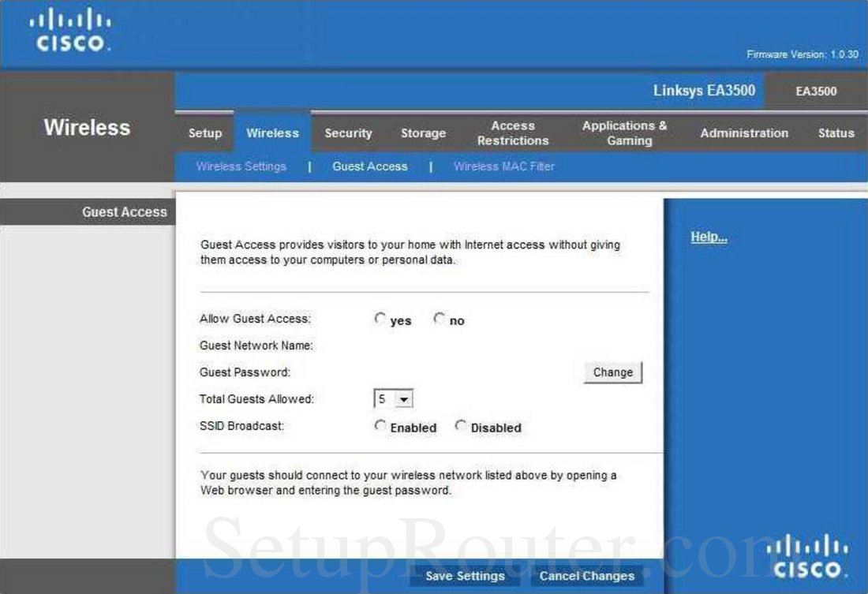Image resolution: width=868 pixels, height=594 pixels.
Task: Open the Total Guests Allowed dropdown
Action: click(x=402, y=398)
